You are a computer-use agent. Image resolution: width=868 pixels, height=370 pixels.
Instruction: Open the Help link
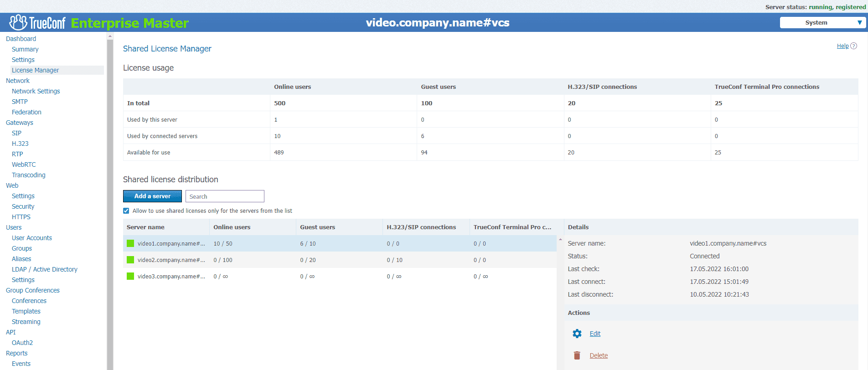point(843,46)
